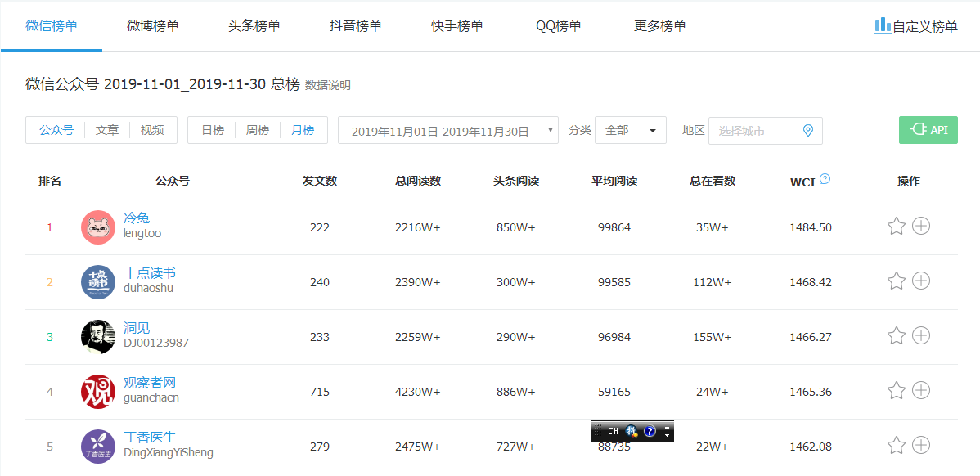
Task: Click the IME help question mark icon
Action: click(650, 431)
